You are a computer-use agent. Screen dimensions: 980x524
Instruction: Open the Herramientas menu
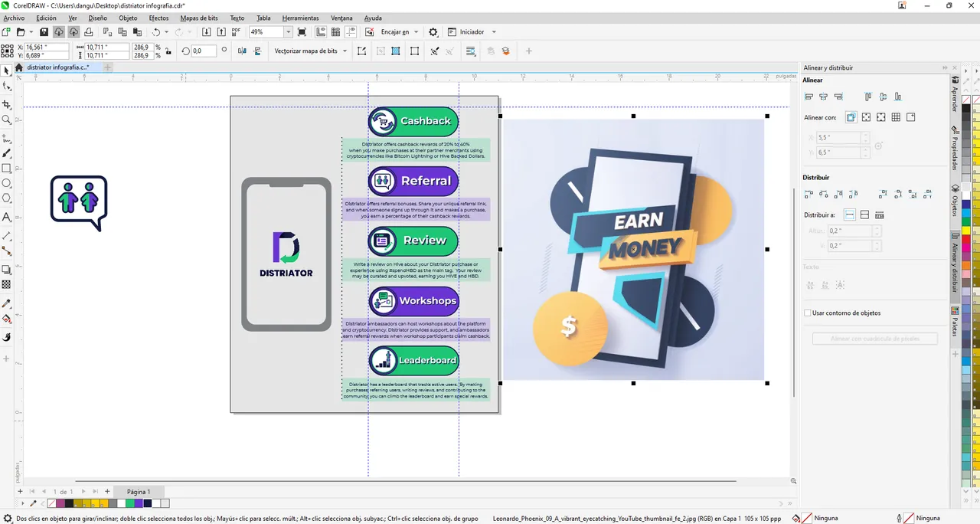pyautogui.click(x=300, y=18)
